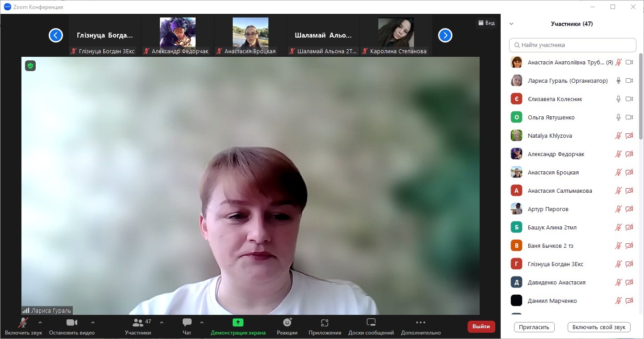Select Шаламай Альона gallery tile

(x=323, y=36)
